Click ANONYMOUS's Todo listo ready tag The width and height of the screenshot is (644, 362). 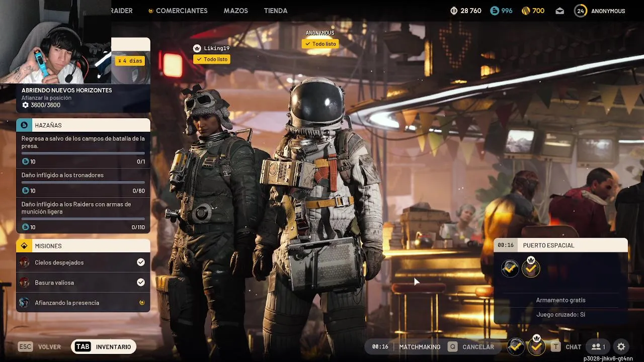click(320, 44)
